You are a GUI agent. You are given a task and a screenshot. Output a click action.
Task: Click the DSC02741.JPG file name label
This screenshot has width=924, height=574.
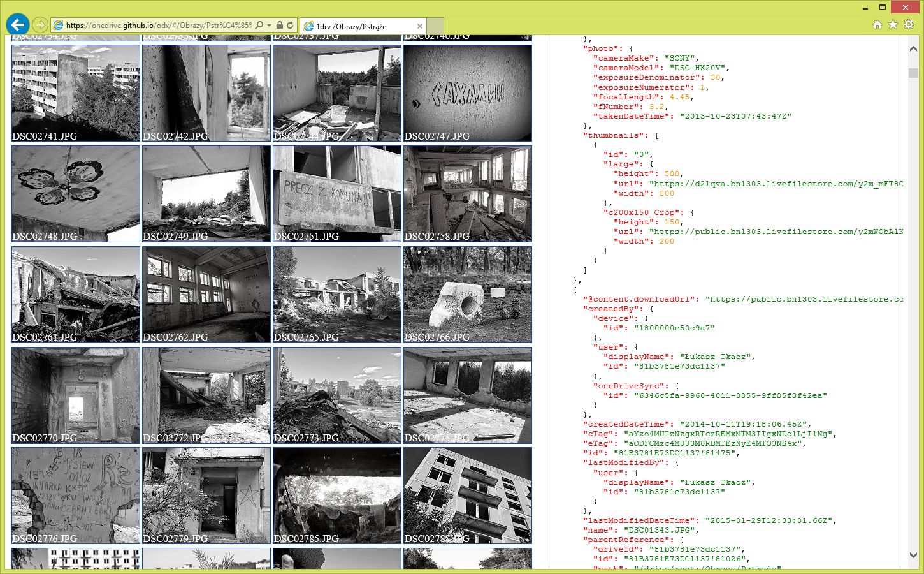(x=45, y=136)
